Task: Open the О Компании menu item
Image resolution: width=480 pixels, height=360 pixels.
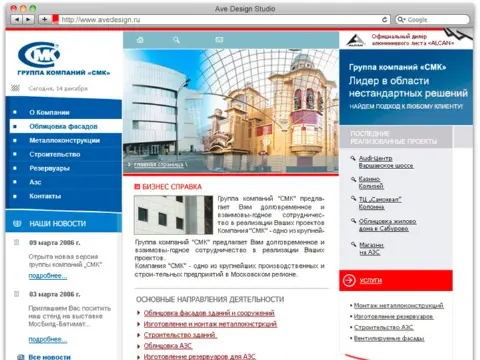Action: pos(49,113)
